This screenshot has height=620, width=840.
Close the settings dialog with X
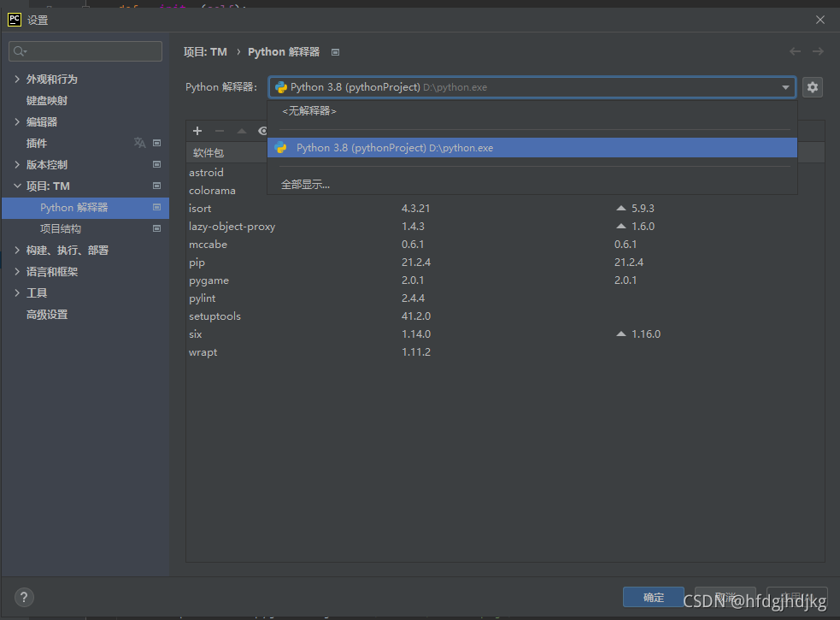pos(820,20)
